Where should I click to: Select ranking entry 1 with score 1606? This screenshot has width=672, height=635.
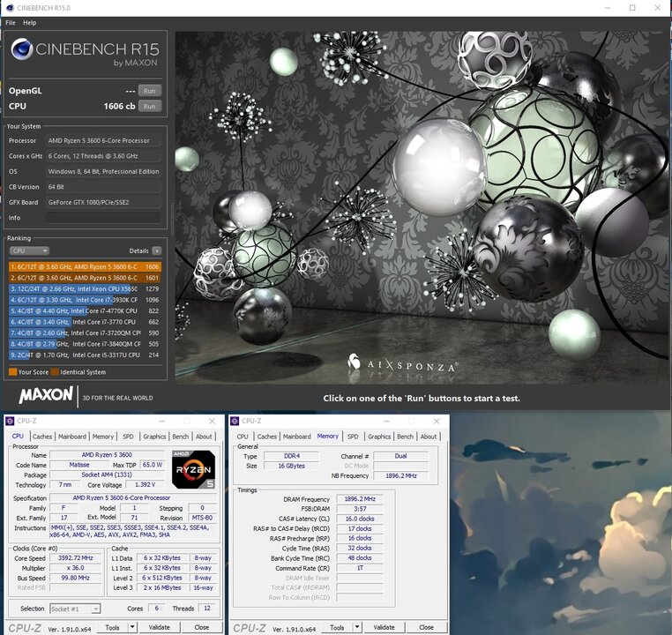pos(85,266)
